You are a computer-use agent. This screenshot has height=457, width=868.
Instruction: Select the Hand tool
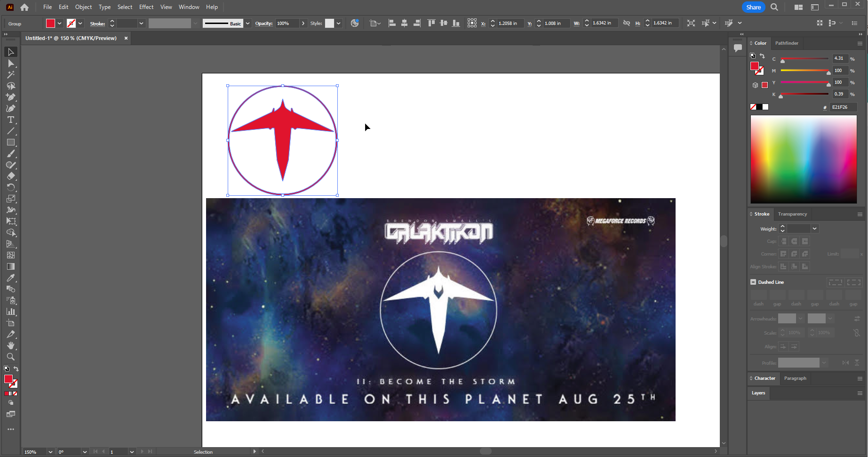tap(11, 346)
